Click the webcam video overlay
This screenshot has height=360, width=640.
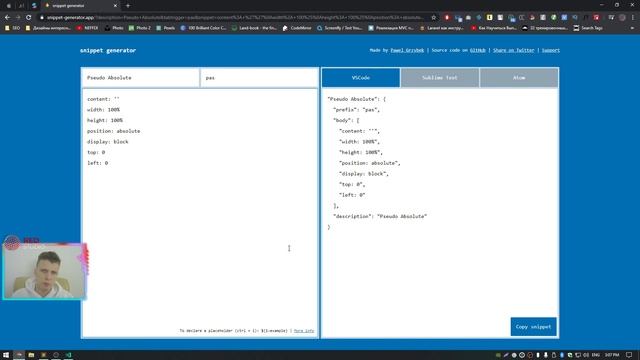(44, 271)
